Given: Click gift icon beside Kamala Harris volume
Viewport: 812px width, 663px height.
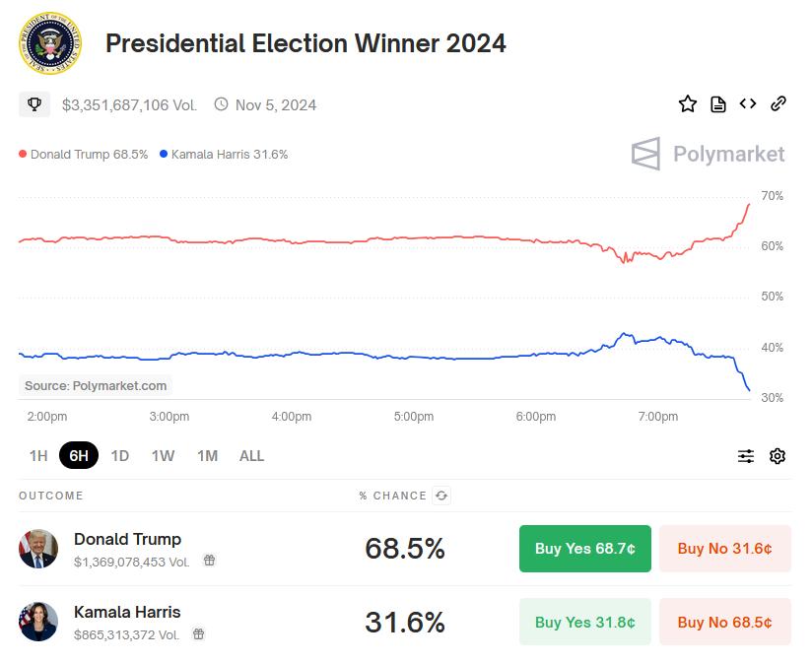Looking at the screenshot, I should tap(198, 634).
